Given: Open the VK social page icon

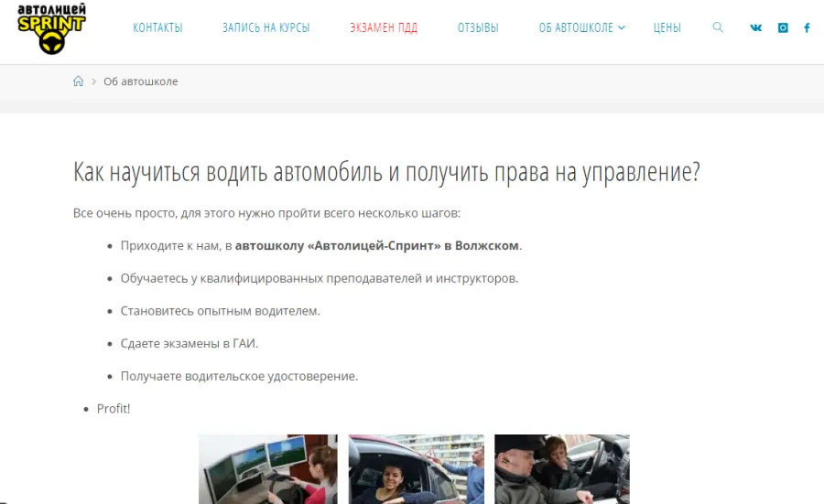Looking at the screenshot, I should tap(755, 27).
